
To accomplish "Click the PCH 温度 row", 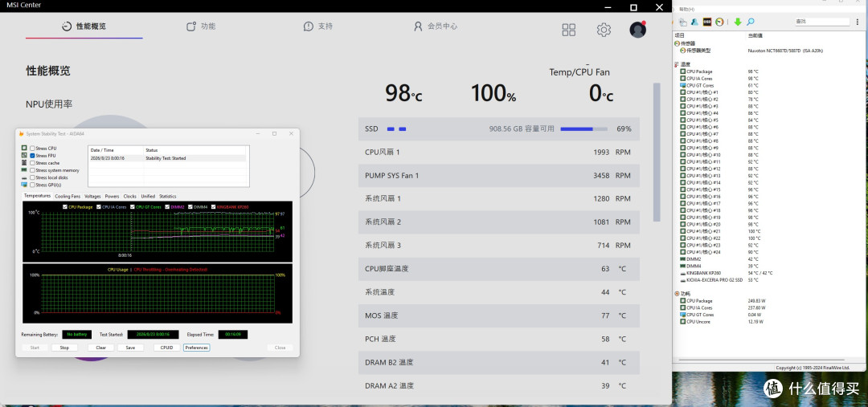I will (499, 339).
